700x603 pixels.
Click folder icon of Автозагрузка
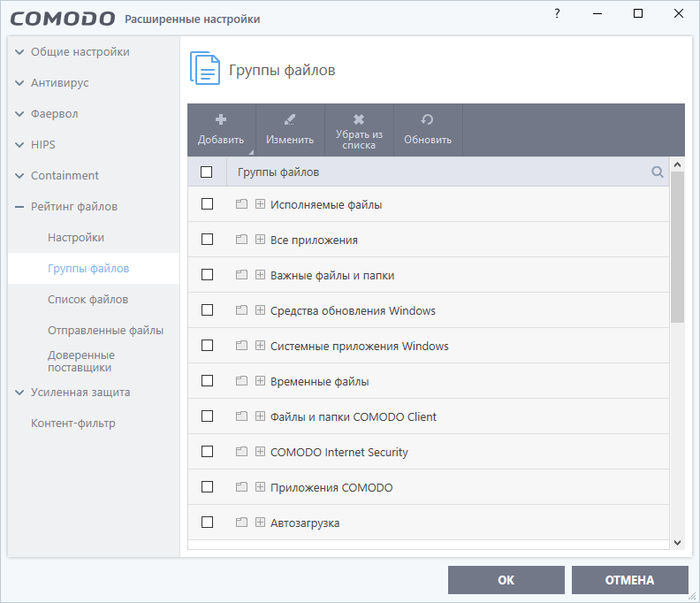tap(241, 523)
